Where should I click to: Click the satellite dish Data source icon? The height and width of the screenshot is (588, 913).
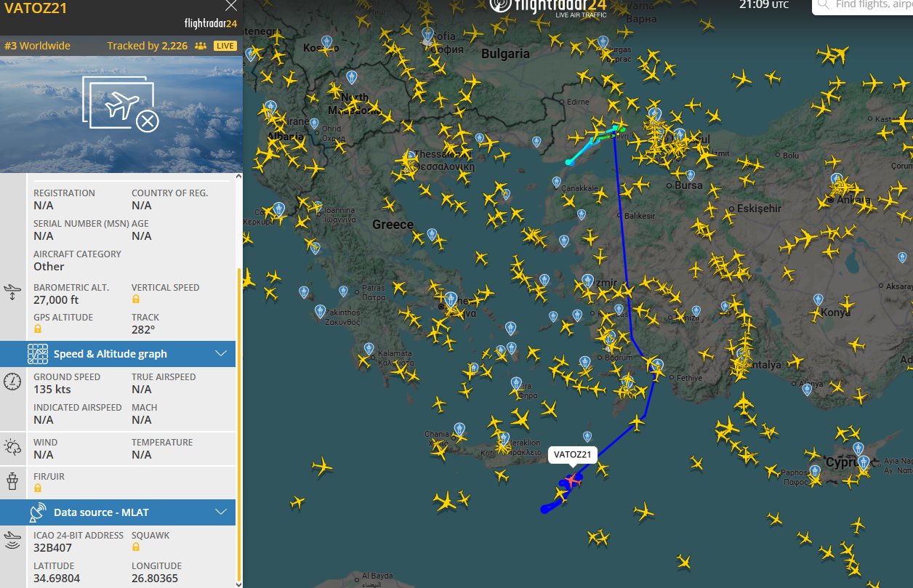pos(38,512)
